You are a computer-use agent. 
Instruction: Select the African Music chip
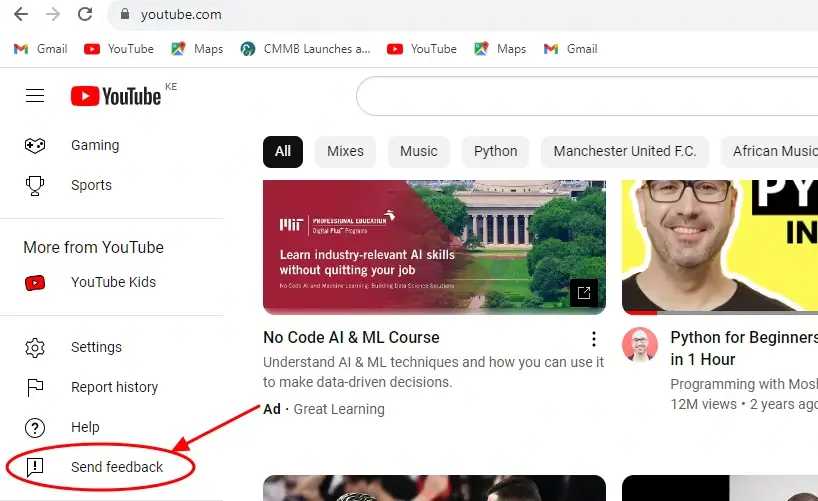769,152
